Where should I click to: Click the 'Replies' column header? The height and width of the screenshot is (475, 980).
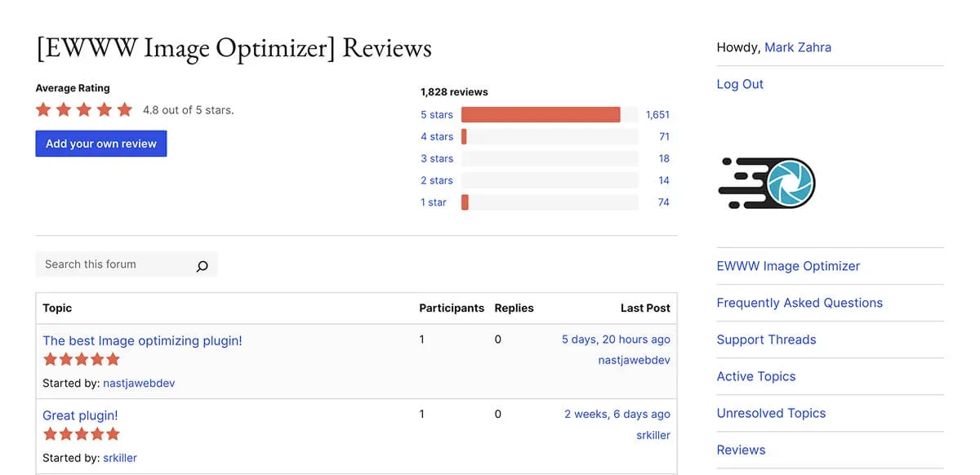click(x=514, y=308)
